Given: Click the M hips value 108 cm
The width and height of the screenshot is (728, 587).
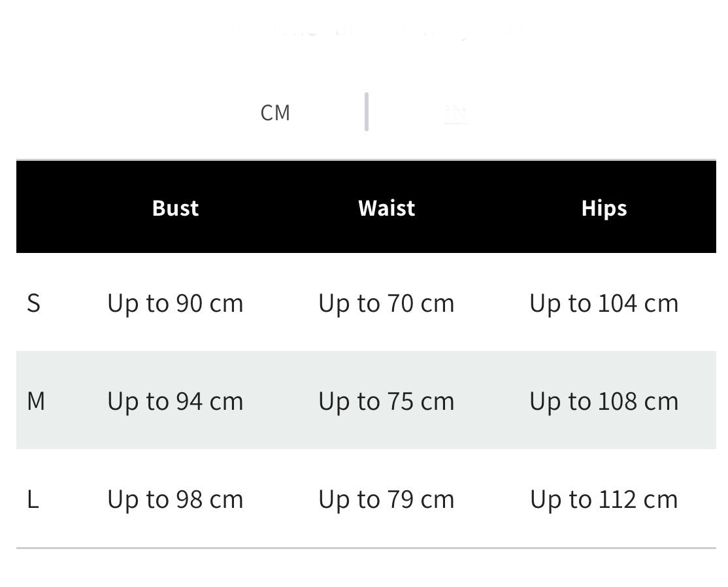Looking at the screenshot, I should pyautogui.click(x=604, y=402).
